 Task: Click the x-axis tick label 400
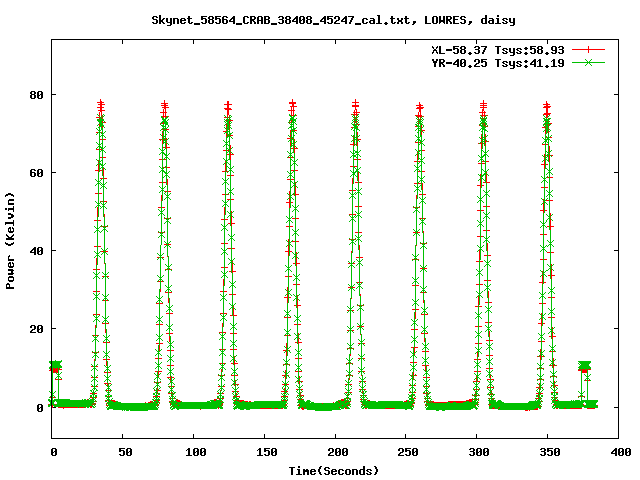[x=620, y=452]
